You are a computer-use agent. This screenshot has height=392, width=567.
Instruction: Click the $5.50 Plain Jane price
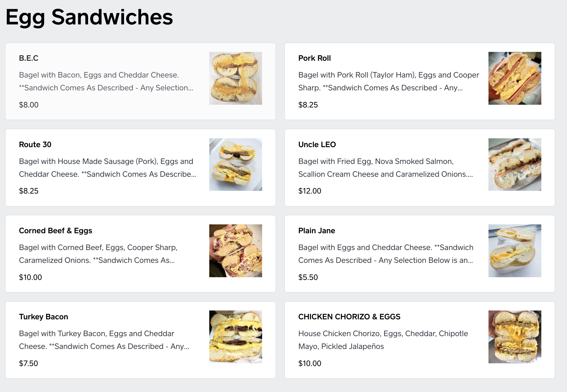click(308, 277)
